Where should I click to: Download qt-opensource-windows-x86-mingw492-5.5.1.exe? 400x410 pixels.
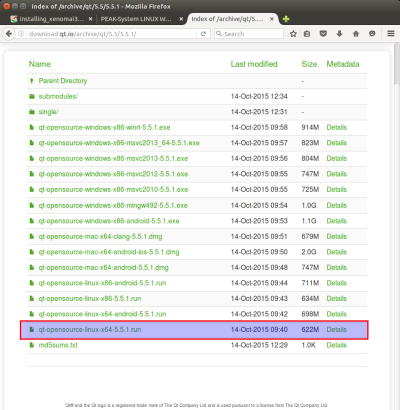[113, 205]
